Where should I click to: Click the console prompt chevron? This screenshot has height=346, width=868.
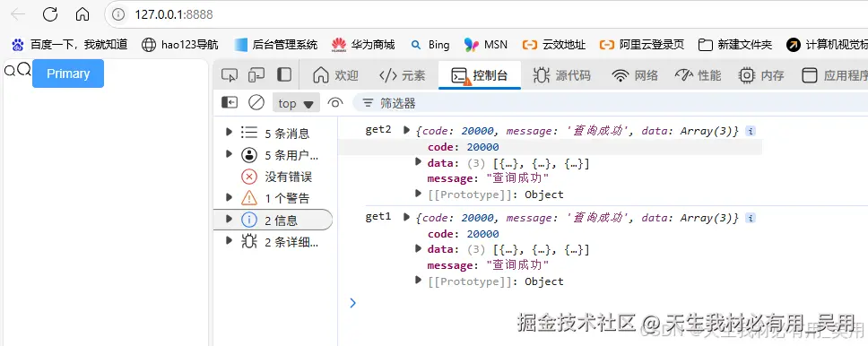tap(353, 303)
